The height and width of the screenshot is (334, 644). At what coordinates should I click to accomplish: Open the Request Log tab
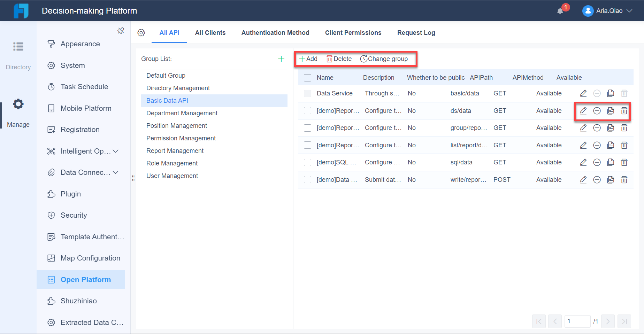[x=416, y=33]
